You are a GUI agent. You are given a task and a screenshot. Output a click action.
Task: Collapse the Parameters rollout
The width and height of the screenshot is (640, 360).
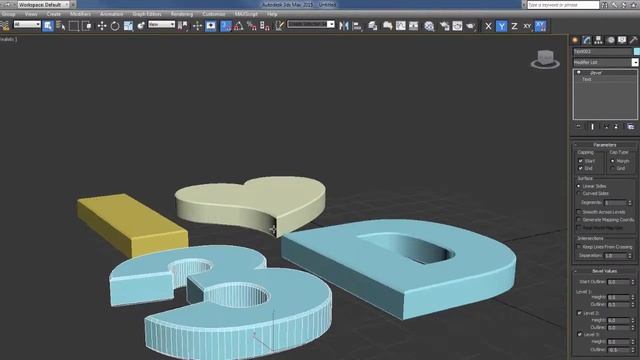604,145
